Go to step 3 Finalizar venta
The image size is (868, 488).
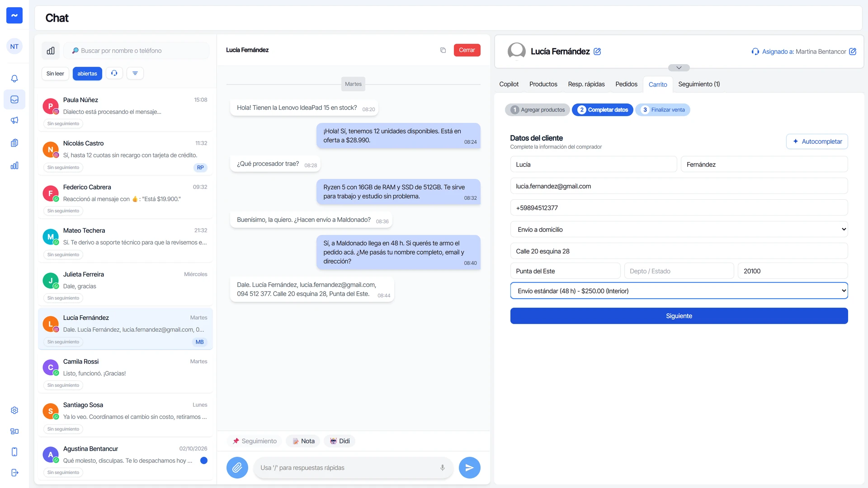click(663, 110)
